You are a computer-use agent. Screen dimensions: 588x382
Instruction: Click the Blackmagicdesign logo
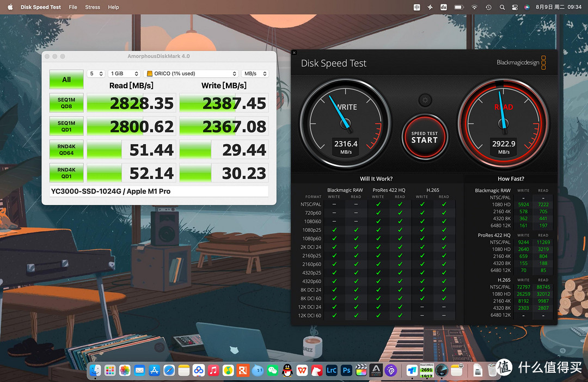click(521, 63)
